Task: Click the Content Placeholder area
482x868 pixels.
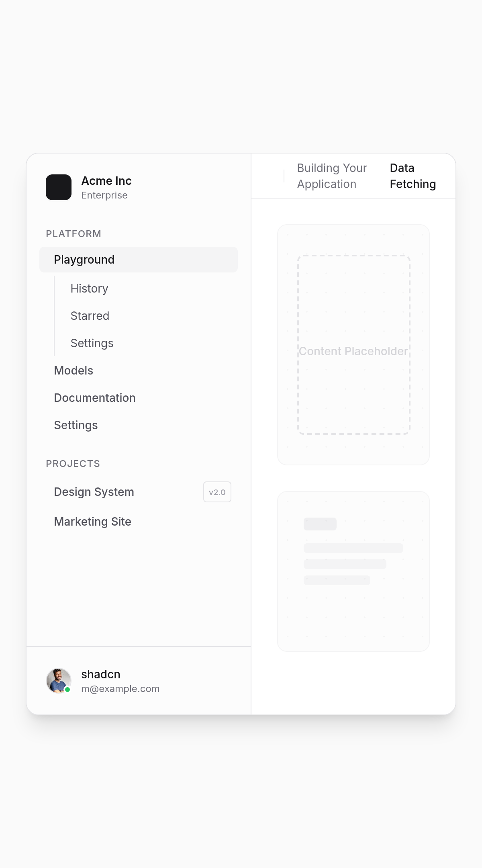Action: [x=353, y=351]
